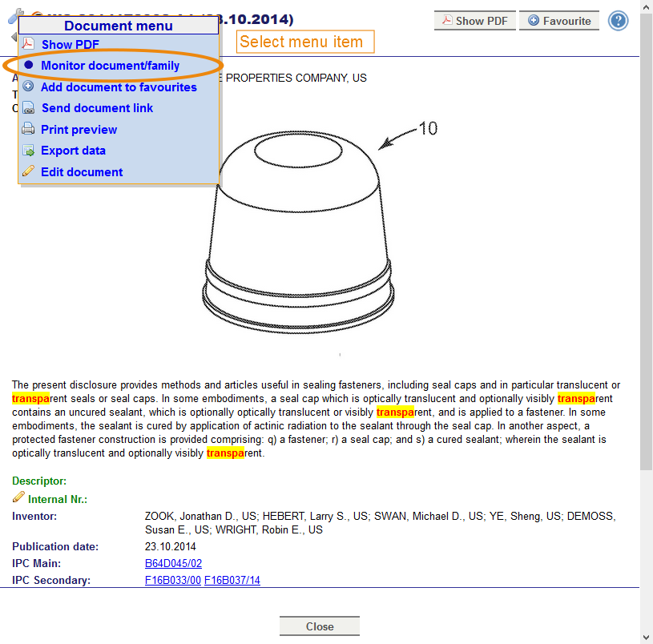The image size is (653, 644).
Task: Edit Internal Nr. with the pencil icon
Action: coord(18,497)
